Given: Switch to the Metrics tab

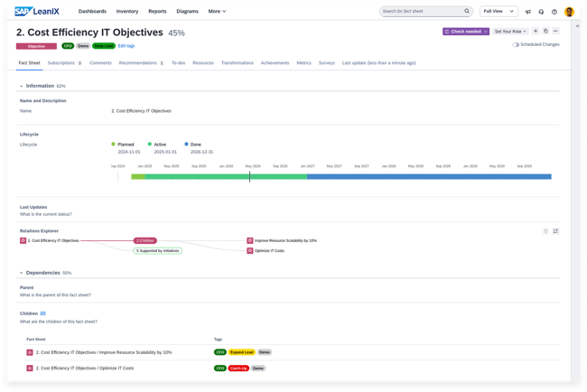Looking at the screenshot, I should (x=303, y=63).
